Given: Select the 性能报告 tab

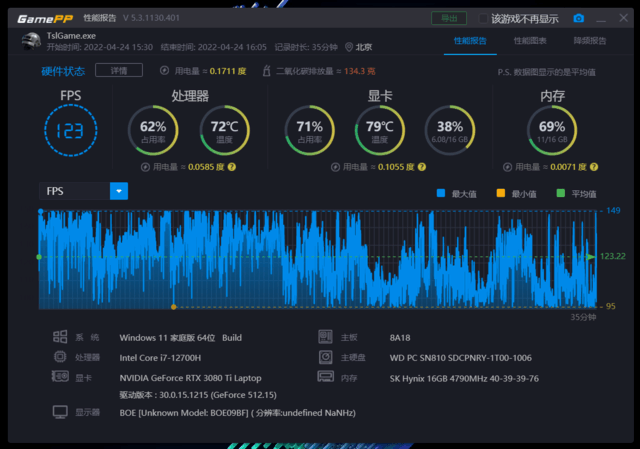Looking at the screenshot, I should [470, 41].
